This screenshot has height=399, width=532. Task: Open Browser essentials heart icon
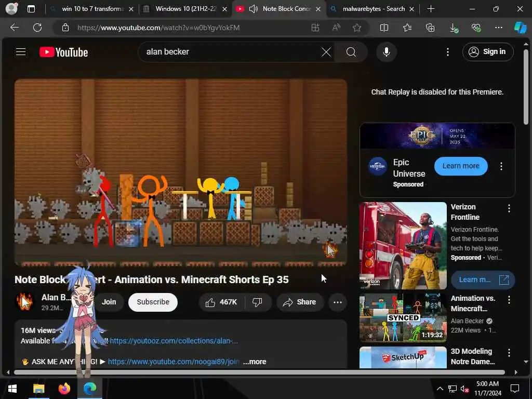[x=476, y=28]
